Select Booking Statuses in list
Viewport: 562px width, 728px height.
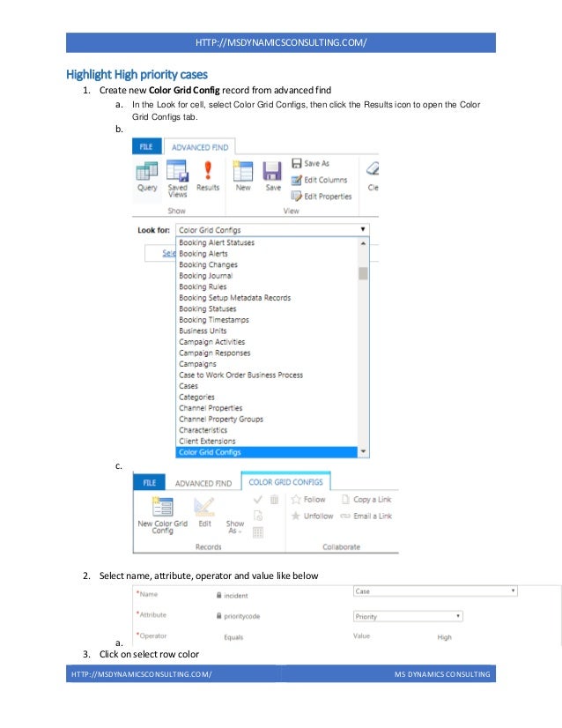click(x=207, y=308)
